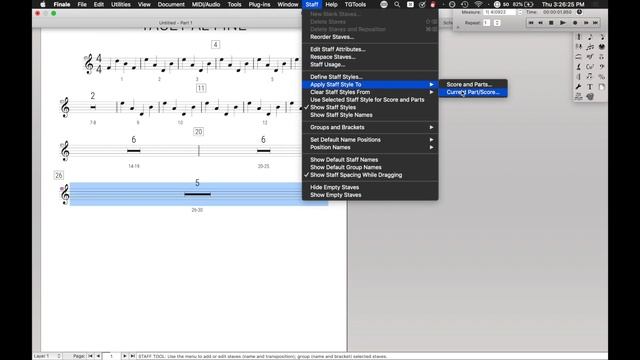Image resolution: width=640 pixels, height=360 pixels.
Task: Open the Time Machine menu bar icon
Action: (x=464, y=4)
